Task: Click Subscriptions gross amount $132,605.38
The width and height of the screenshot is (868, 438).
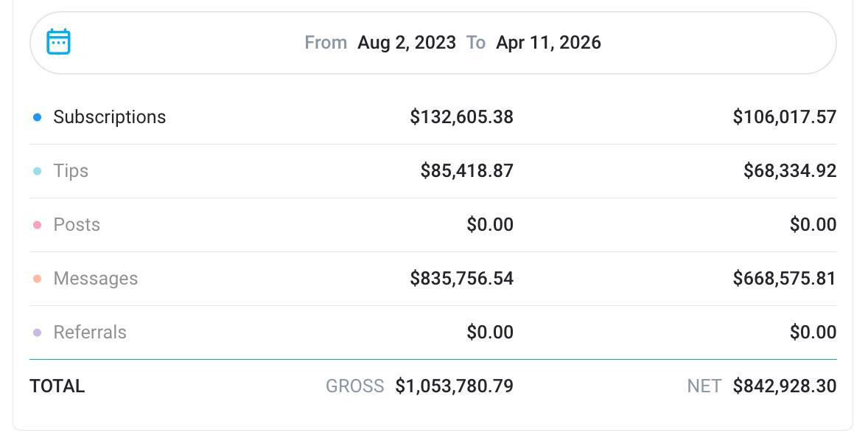Action: [x=461, y=117]
